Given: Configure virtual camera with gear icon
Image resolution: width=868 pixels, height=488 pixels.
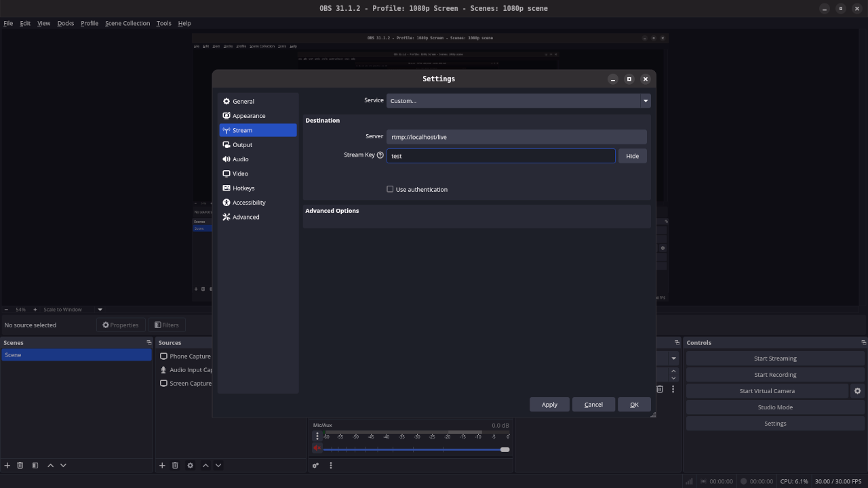Looking at the screenshot, I should [x=857, y=391].
